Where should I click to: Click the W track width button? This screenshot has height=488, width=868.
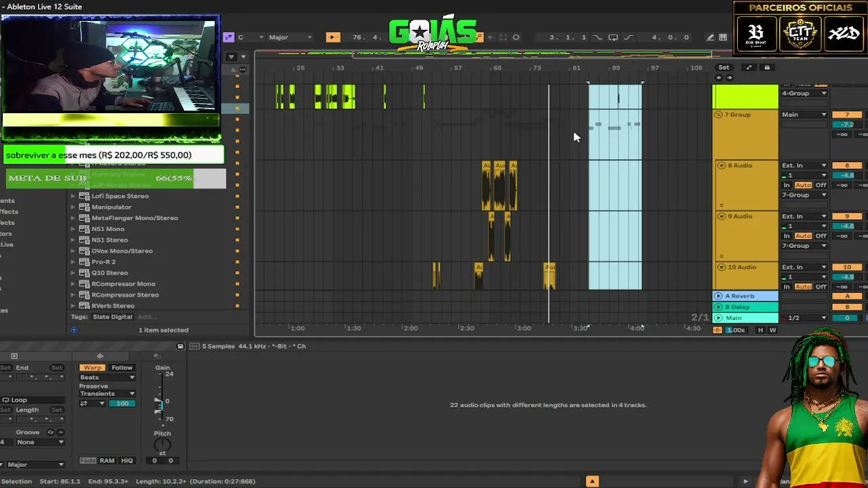pos(772,330)
